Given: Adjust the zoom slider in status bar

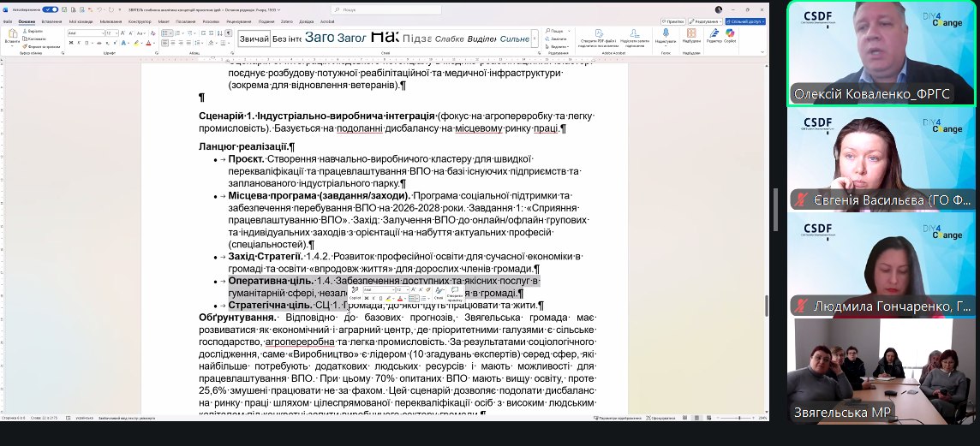Looking at the screenshot, I should click(739, 417).
